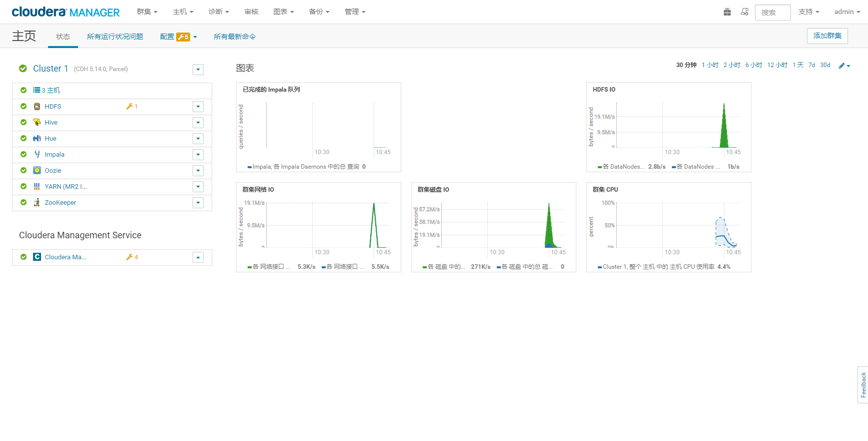Screen dimensions: 868x441
Task: Open the 群集磁盘 IO chart title
Action: [x=433, y=190]
